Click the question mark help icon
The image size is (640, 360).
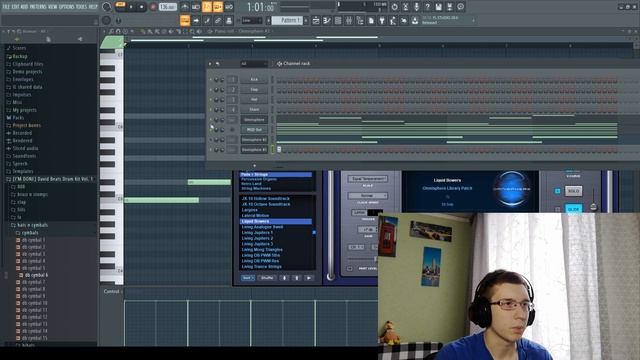pos(427,7)
